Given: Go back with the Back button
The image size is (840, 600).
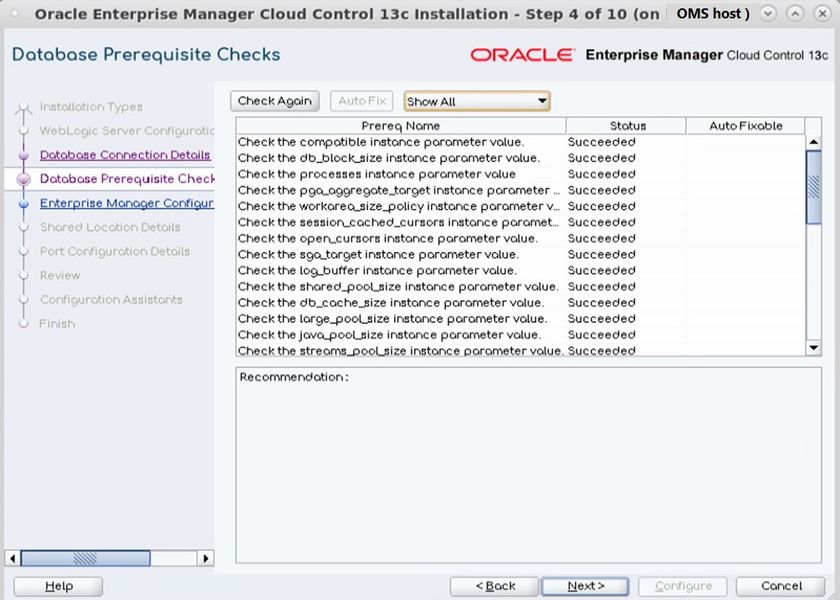Looking at the screenshot, I should pyautogui.click(x=494, y=586).
